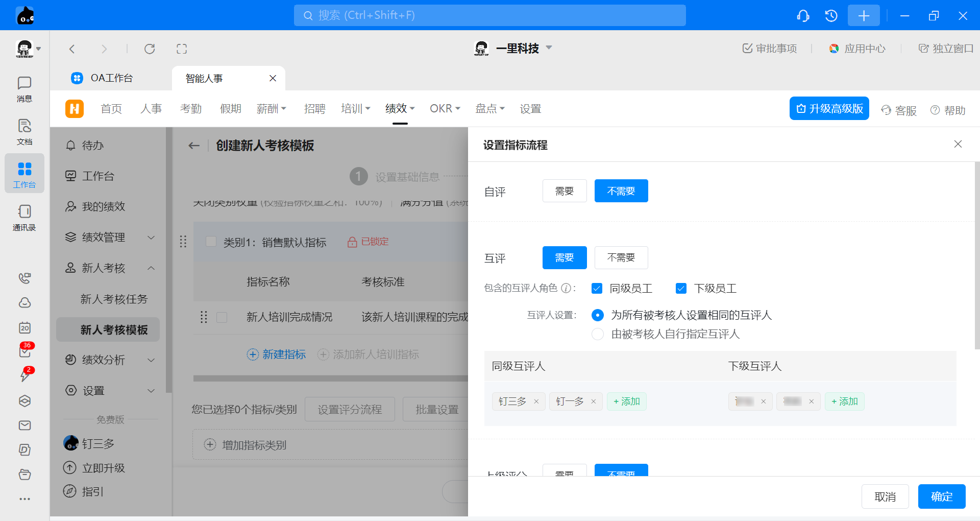Open the 通讯录 contacts icon

click(24, 217)
